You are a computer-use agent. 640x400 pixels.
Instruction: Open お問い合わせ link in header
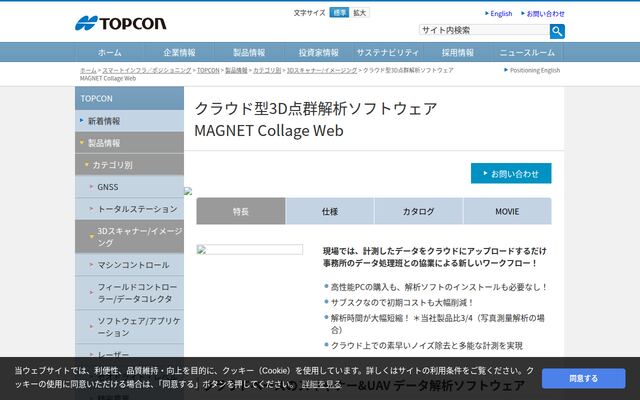[x=543, y=13]
